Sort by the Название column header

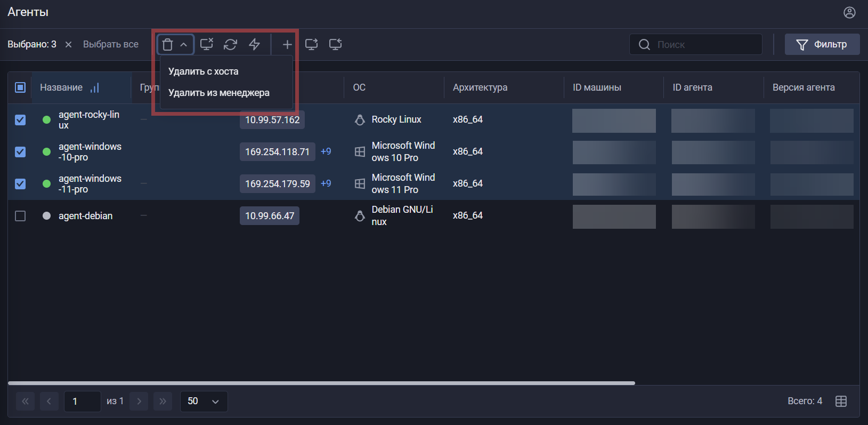[61, 87]
